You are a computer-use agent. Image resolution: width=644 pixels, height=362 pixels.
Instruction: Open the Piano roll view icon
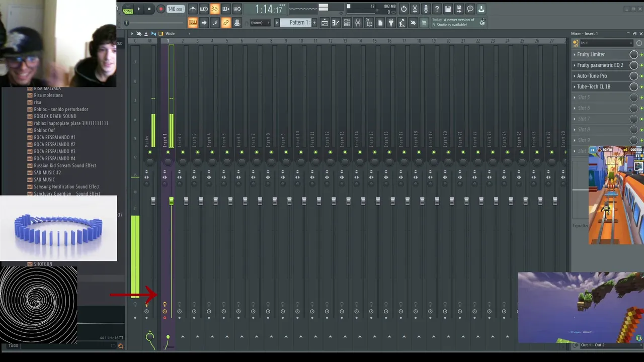336,23
